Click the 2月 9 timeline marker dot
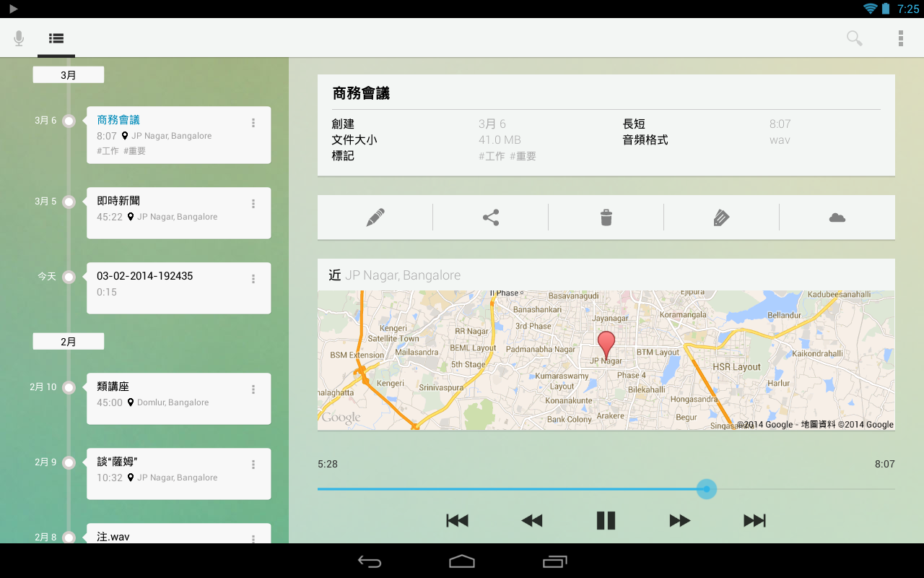924x578 pixels. pos(69,462)
